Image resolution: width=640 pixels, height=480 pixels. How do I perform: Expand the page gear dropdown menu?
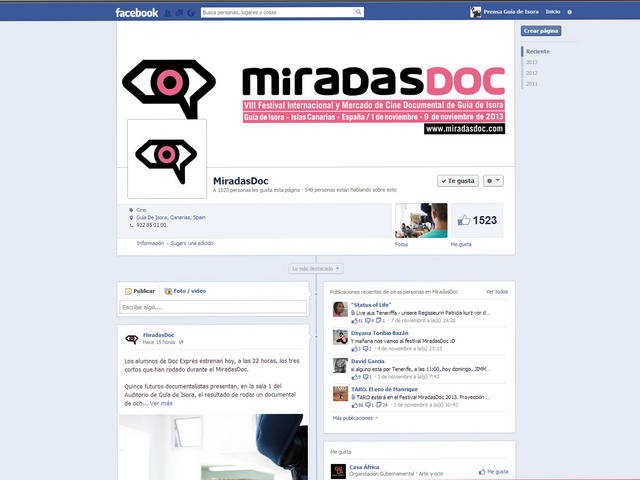tap(493, 181)
